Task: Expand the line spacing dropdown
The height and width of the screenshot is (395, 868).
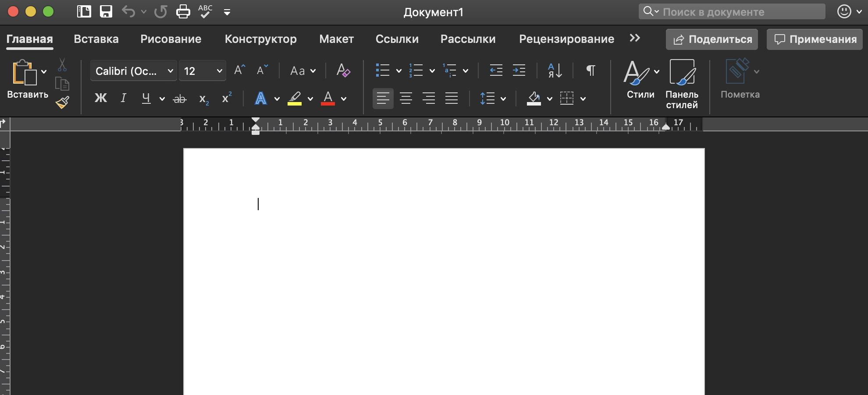Action: (503, 99)
